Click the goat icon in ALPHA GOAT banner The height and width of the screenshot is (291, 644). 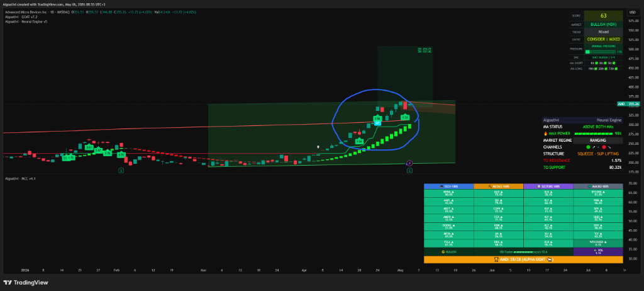pos(550,260)
